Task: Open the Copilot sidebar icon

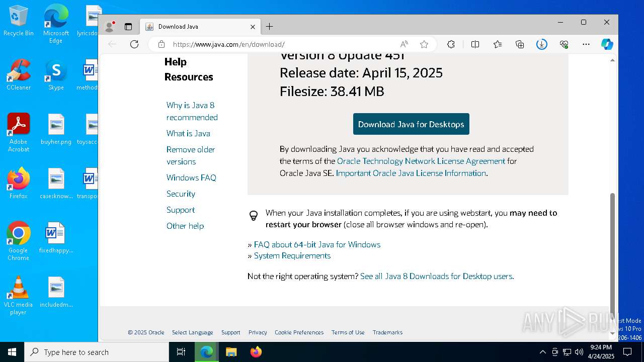Action: (607, 44)
